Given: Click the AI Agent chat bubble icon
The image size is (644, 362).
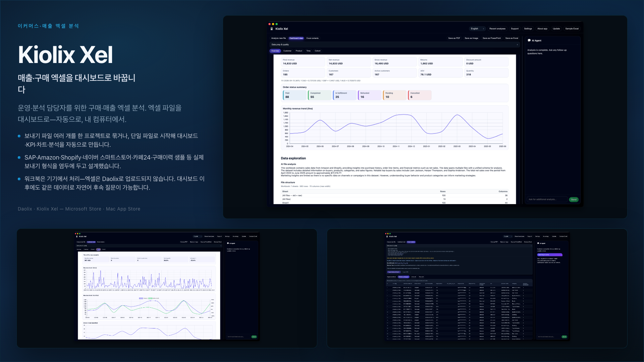Looking at the screenshot, I should coord(529,41).
